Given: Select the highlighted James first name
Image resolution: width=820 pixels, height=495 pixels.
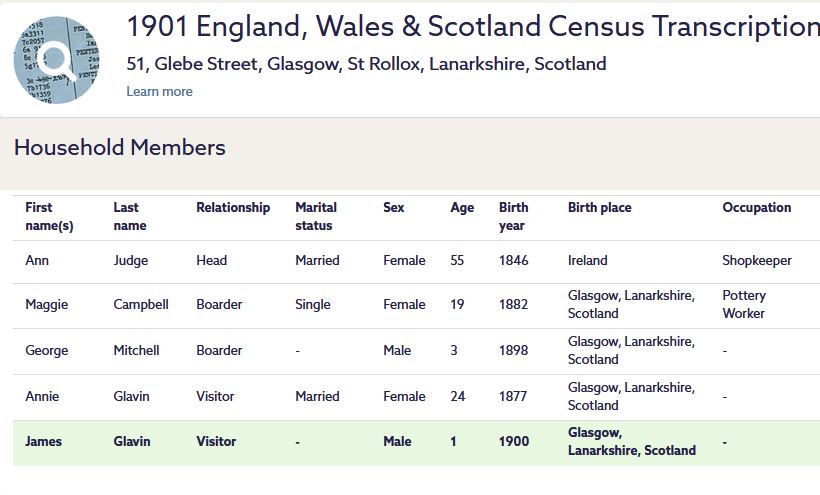Looking at the screenshot, I should click(x=44, y=442).
